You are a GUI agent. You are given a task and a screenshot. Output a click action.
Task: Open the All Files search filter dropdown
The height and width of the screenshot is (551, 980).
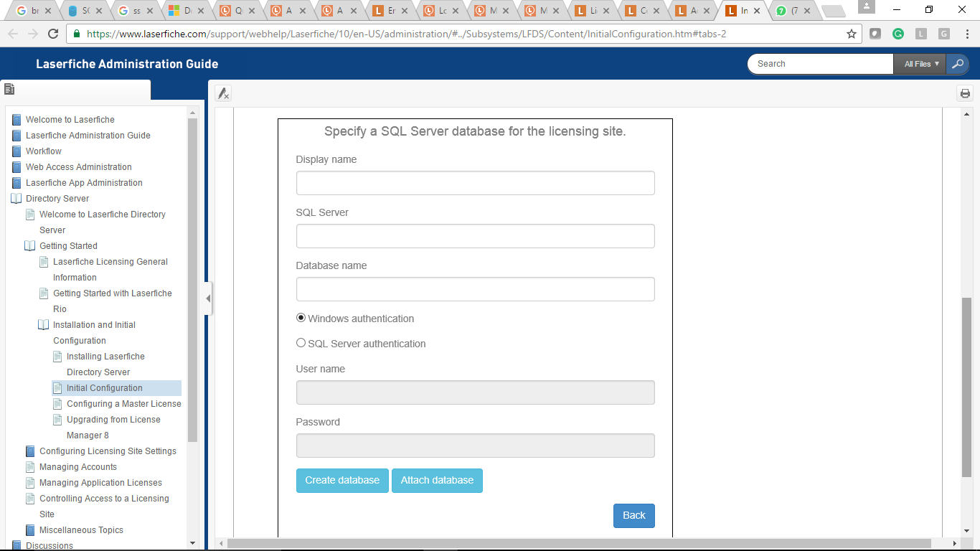click(920, 64)
